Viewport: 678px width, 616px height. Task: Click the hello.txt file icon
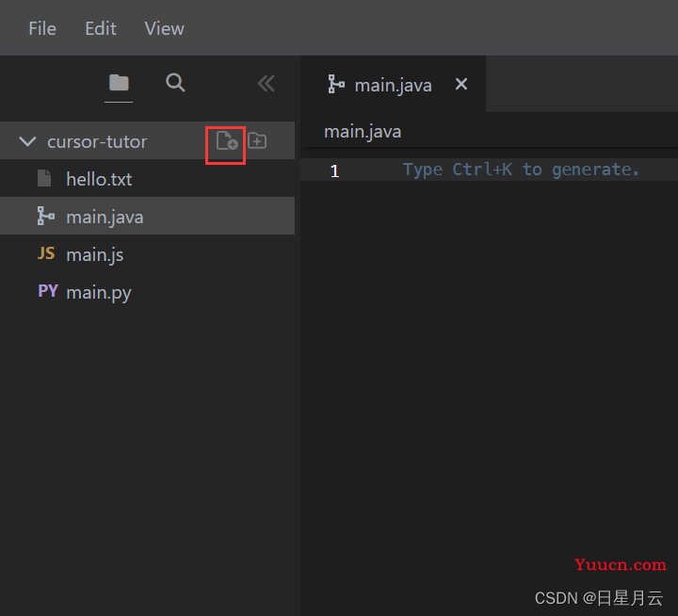(44, 178)
